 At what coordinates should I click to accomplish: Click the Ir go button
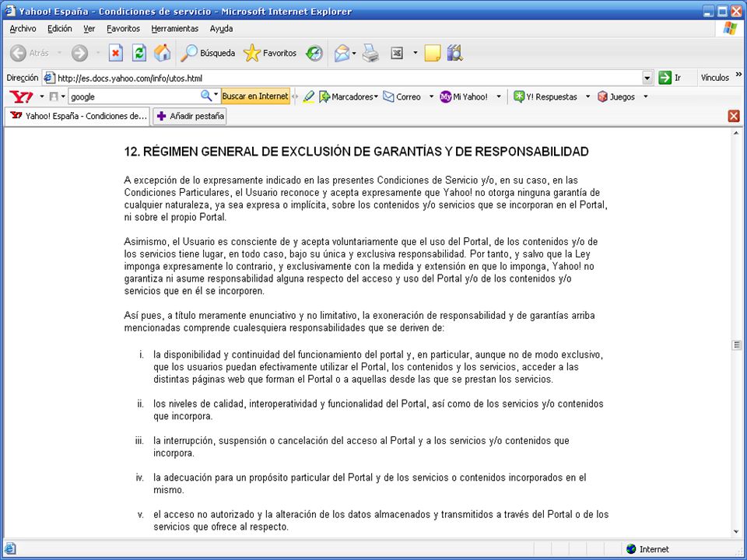pos(670,78)
